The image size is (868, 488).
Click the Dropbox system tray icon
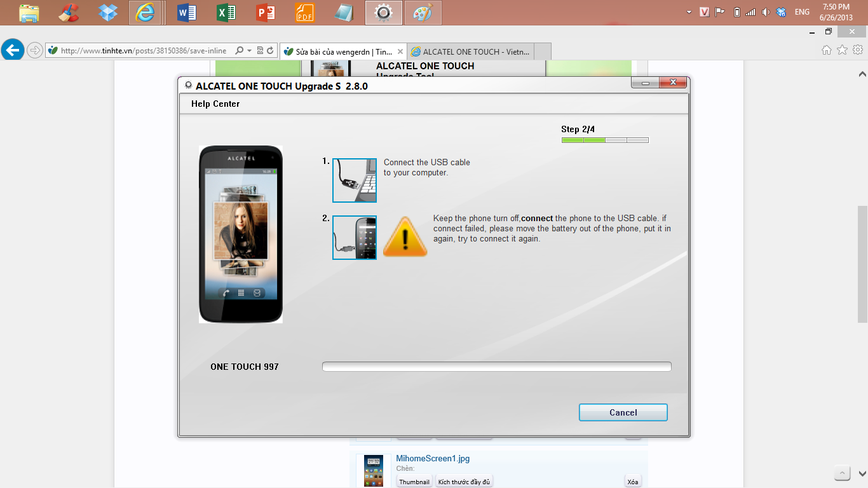[x=782, y=12]
